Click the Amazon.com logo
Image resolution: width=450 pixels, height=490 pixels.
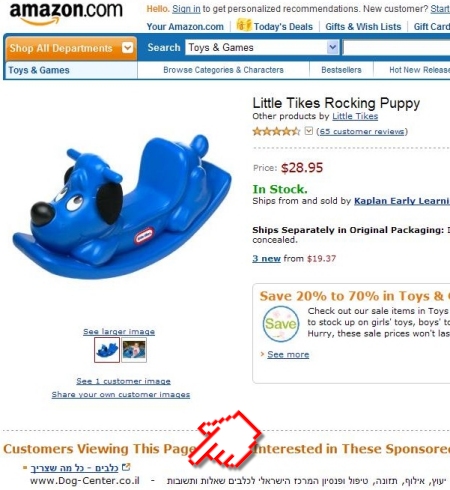66,13
